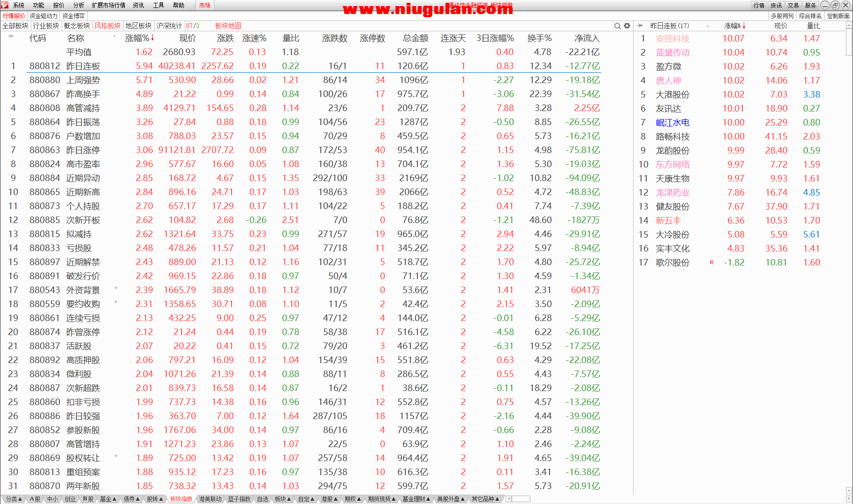Viewport: 853px width, 504px height.
Task: Open the 港股▲ bottom dropdown tab
Action: click(x=330, y=499)
